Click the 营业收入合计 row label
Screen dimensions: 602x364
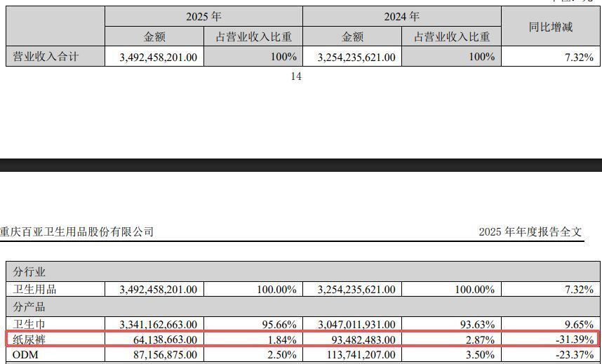46,57
